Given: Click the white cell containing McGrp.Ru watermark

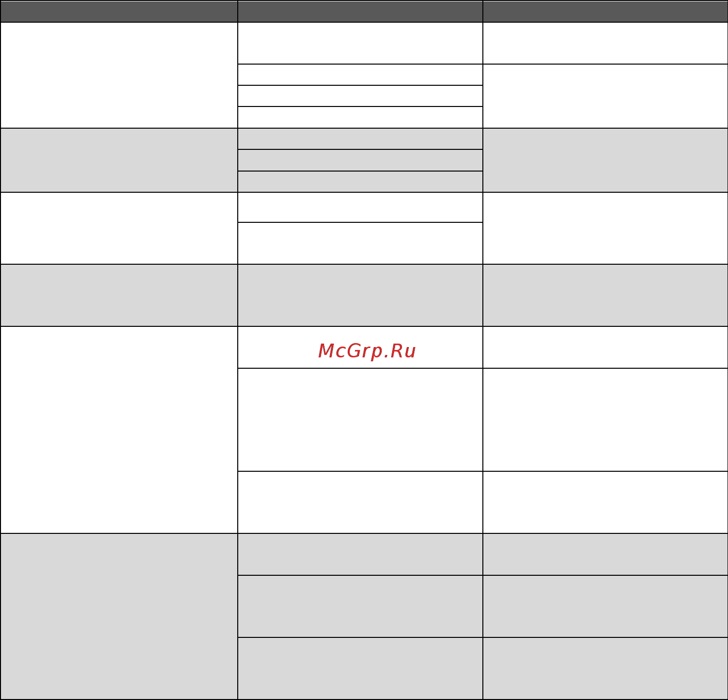Looking at the screenshot, I should (x=360, y=347).
